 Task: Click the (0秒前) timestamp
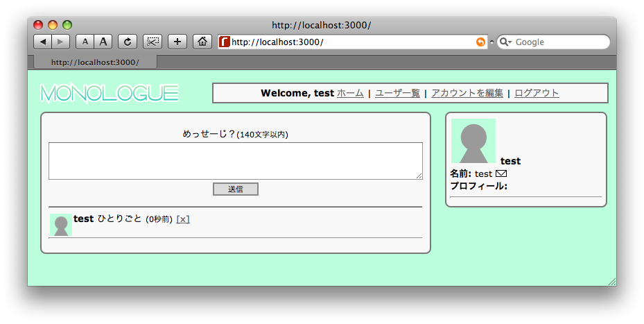tap(159, 219)
